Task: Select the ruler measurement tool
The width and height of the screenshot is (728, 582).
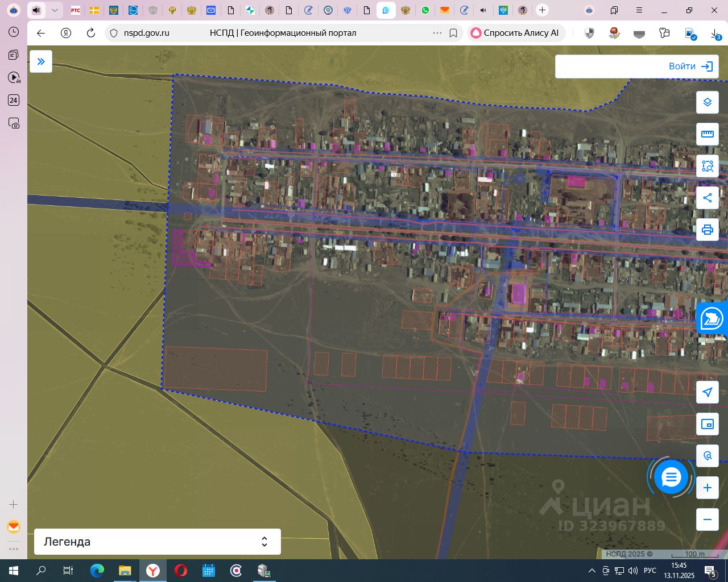Action: [x=707, y=134]
